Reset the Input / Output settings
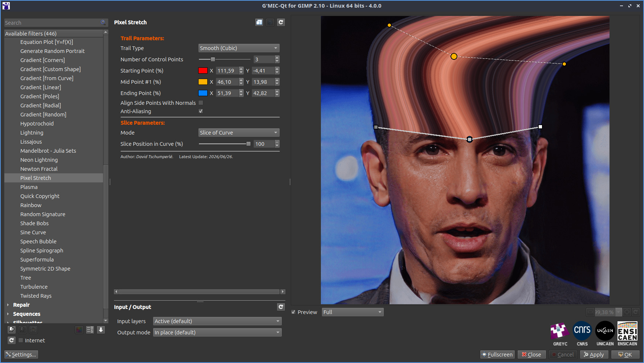644x363 pixels. point(281,307)
